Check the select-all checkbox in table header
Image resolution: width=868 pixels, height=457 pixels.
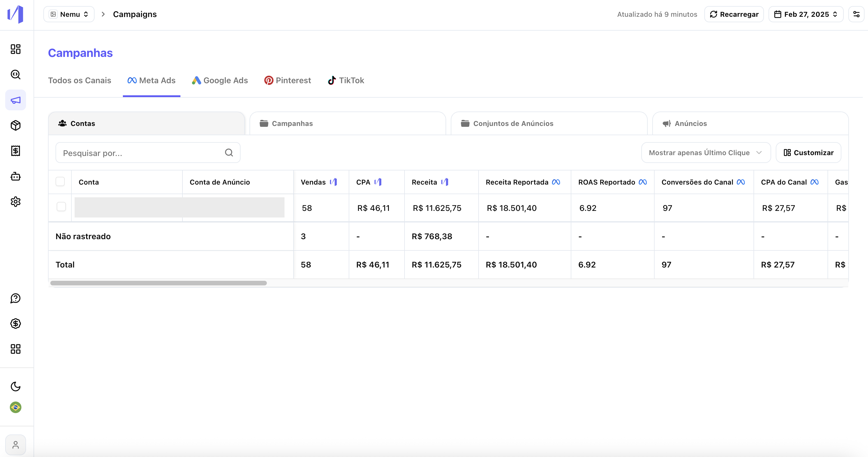[60, 181]
